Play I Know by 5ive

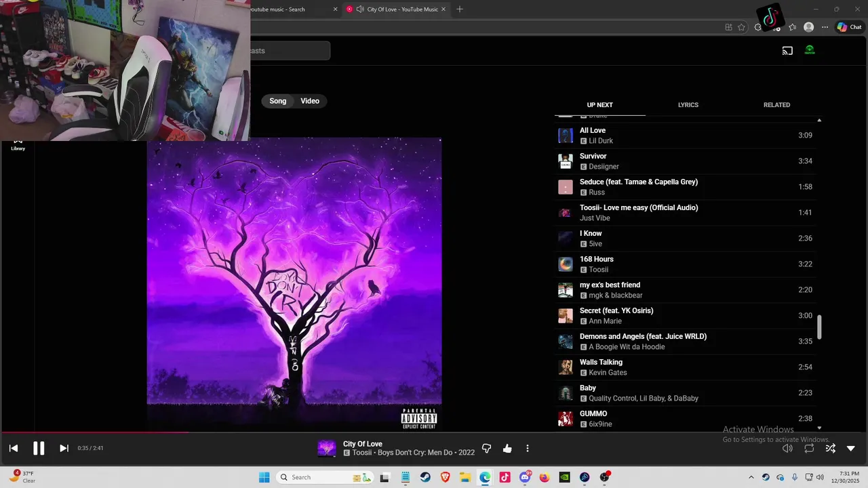click(686, 239)
